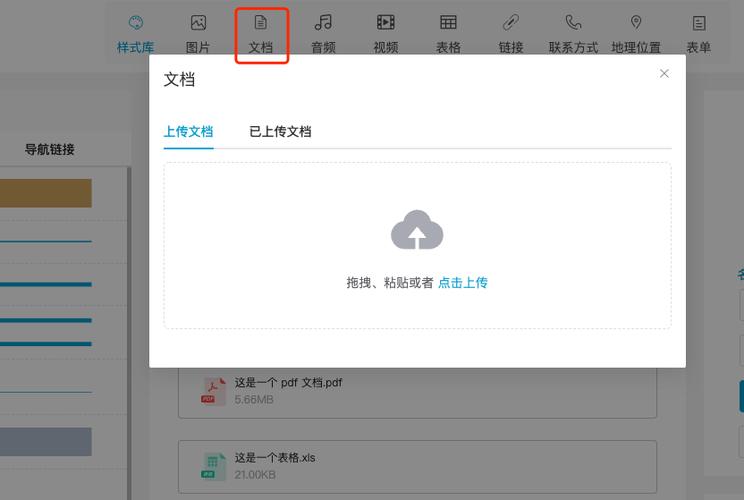This screenshot has height=500, width=744.
Task: Open 这是一个表格.xls file
Action: pyautogui.click(x=275, y=458)
